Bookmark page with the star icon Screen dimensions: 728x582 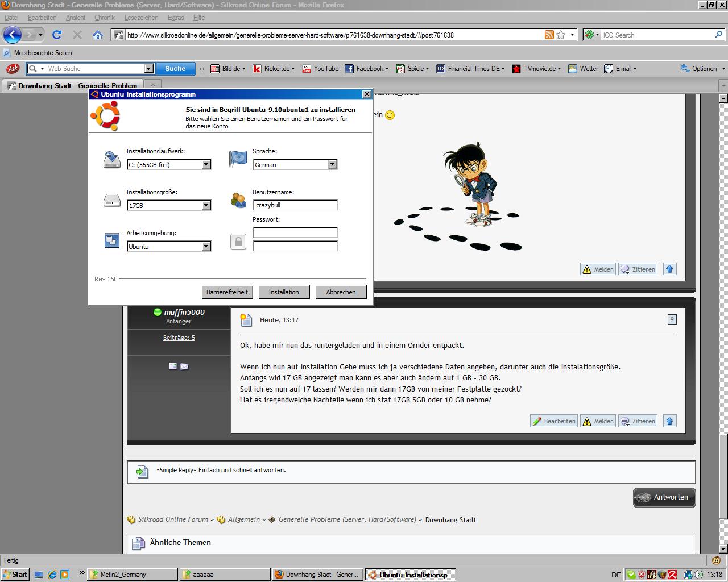(x=561, y=35)
